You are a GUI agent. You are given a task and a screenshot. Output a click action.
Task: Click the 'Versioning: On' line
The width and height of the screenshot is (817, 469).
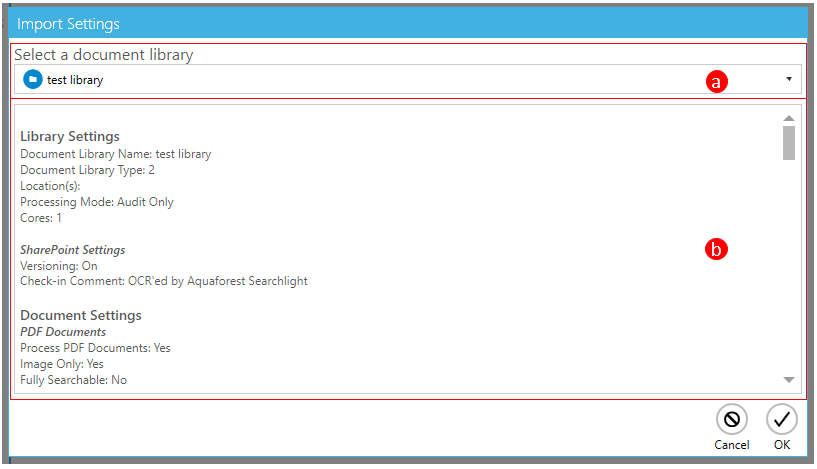(59, 266)
